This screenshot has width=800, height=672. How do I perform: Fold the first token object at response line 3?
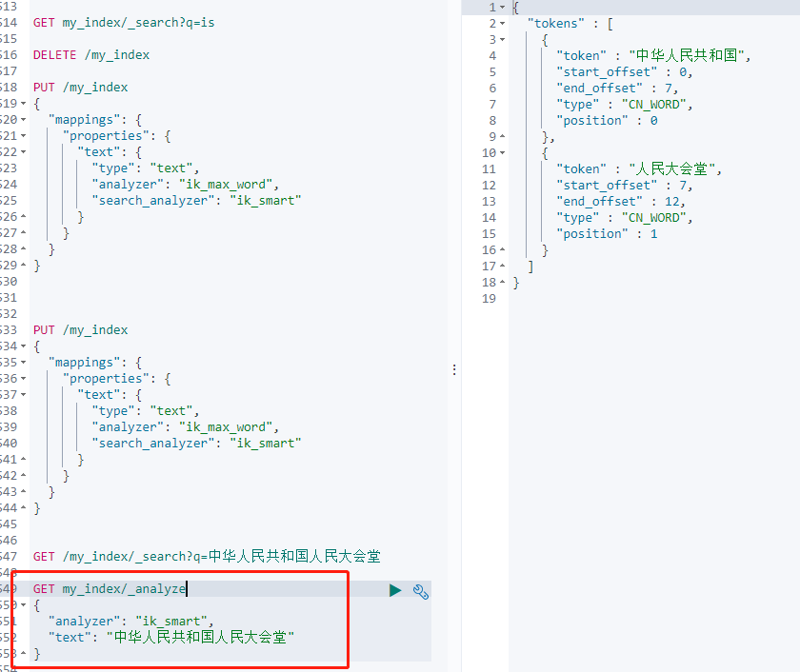502,39
